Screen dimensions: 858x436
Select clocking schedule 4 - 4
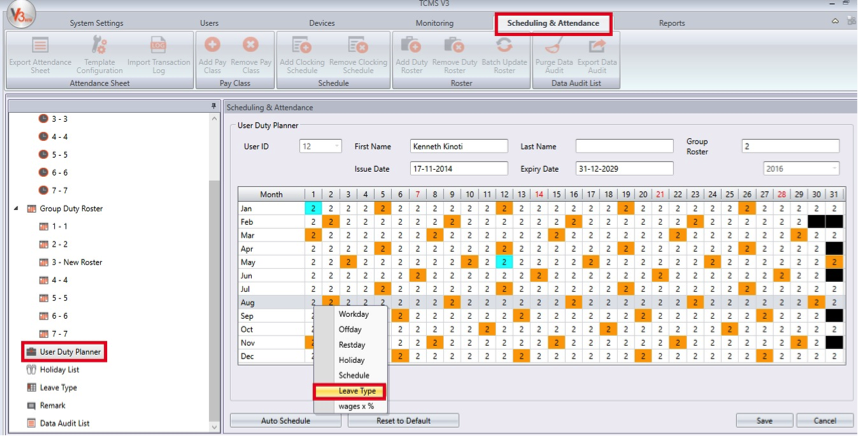tap(53, 137)
